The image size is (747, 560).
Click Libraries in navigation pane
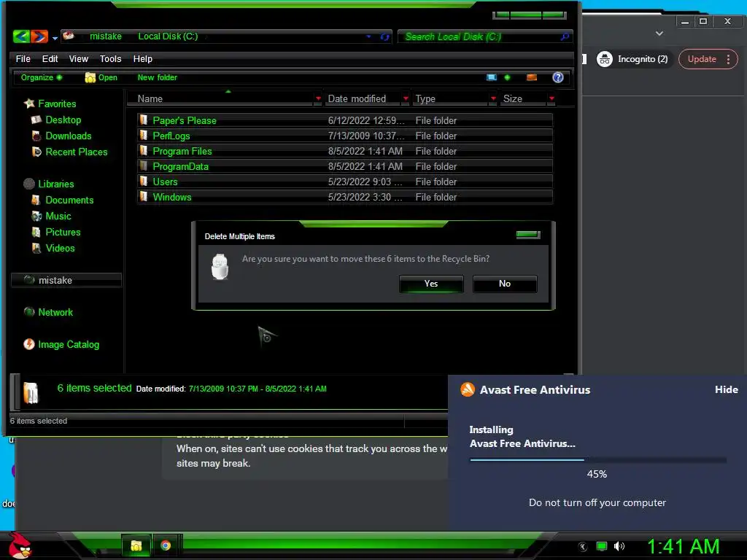pos(49,184)
